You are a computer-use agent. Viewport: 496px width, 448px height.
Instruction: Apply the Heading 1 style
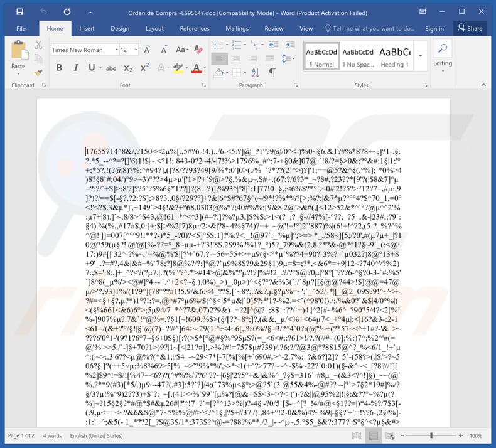[x=395, y=56]
